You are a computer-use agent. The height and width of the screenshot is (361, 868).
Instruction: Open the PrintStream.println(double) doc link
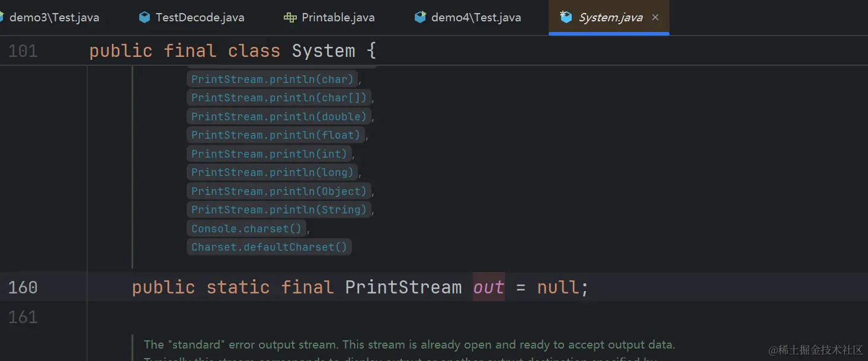(279, 116)
